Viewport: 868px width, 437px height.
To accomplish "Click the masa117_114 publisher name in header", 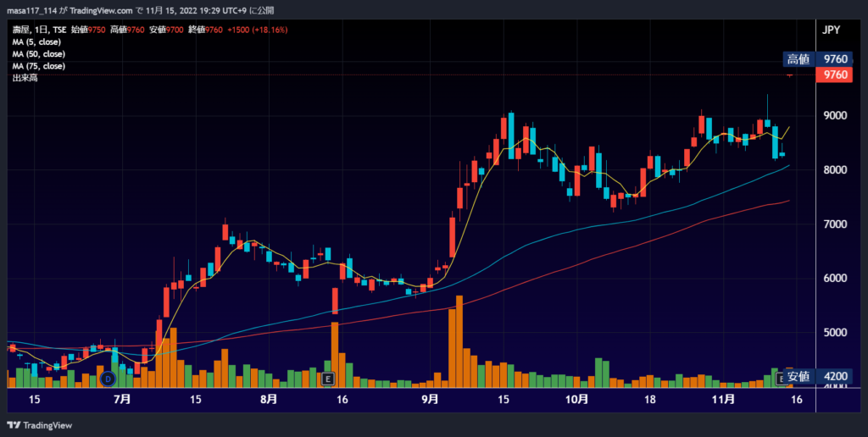I will tap(31, 10).
